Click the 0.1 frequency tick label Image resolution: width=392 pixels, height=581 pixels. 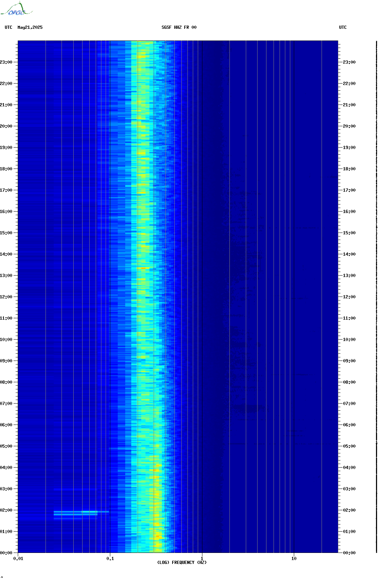[x=110, y=559]
